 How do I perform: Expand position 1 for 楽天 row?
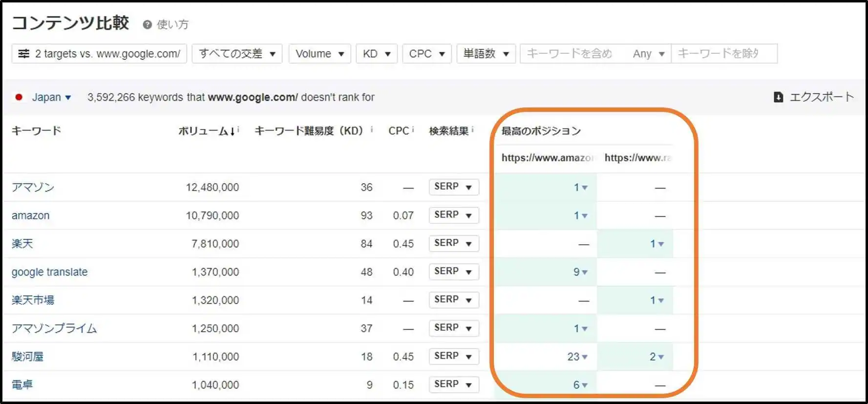click(656, 244)
